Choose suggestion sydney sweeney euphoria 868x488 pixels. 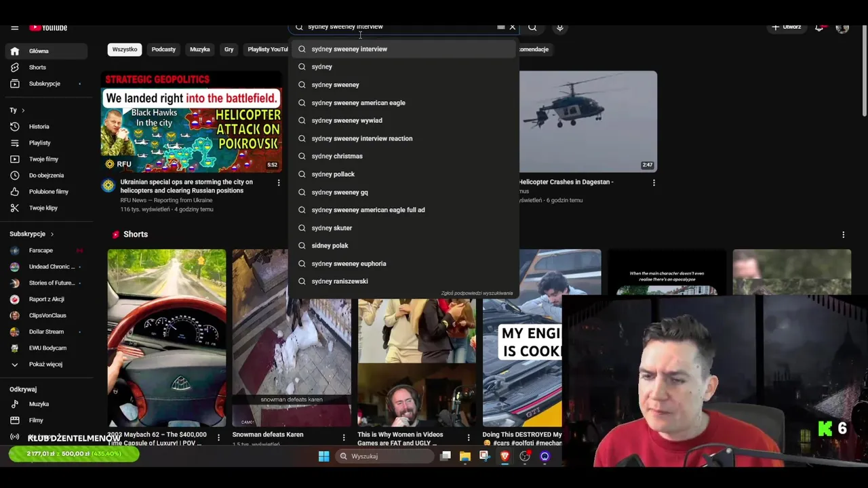click(x=404, y=264)
